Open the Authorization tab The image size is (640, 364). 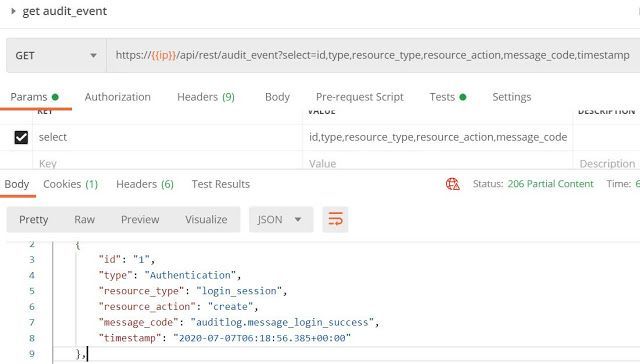pos(118,97)
